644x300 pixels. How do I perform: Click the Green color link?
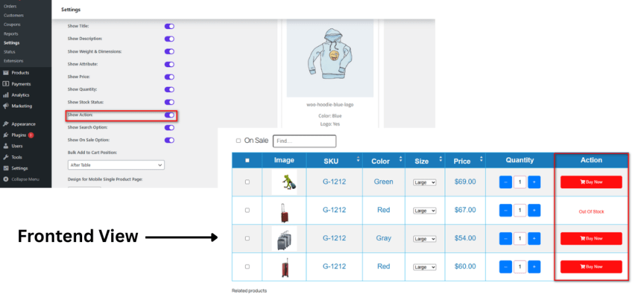coord(383,182)
